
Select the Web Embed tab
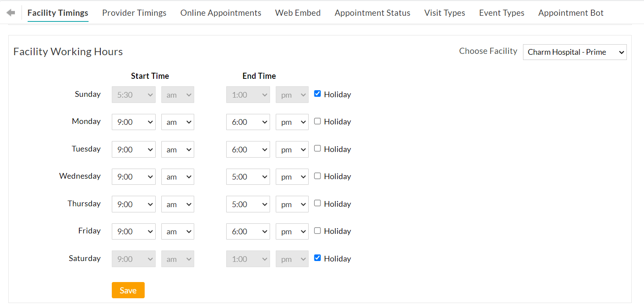coord(298,13)
